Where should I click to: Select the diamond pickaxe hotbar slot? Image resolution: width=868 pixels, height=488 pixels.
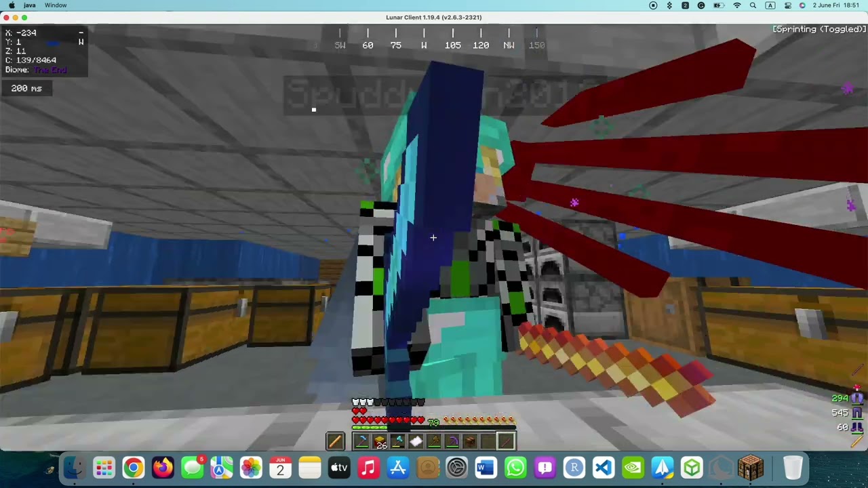point(362,441)
